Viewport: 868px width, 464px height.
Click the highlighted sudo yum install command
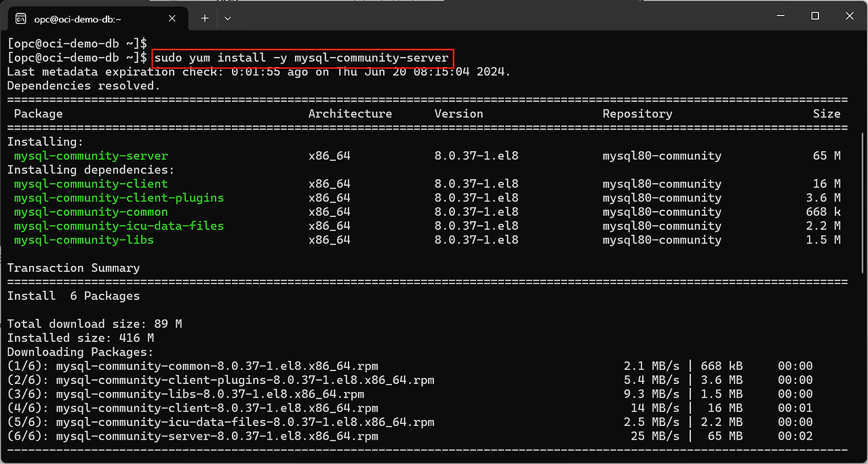[301, 58]
